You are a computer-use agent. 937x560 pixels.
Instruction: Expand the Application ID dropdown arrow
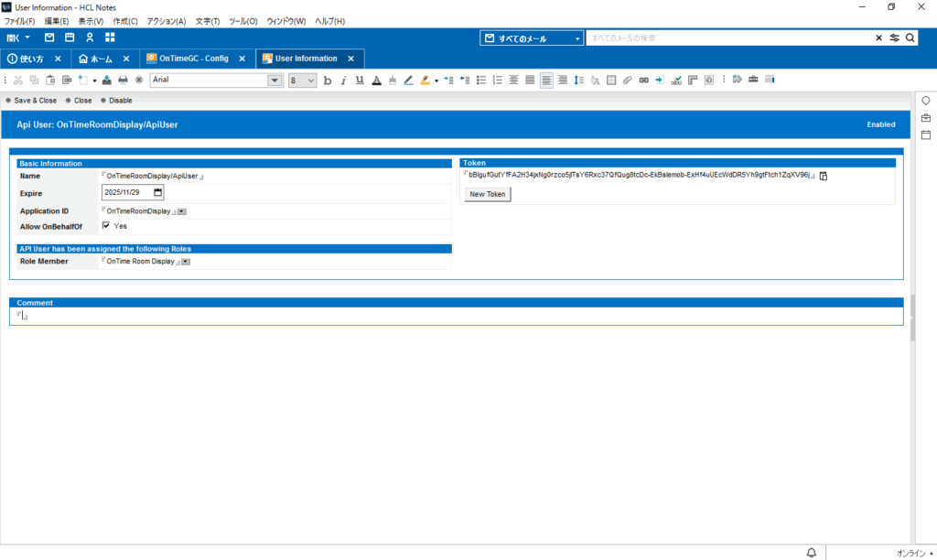[182, 211]
